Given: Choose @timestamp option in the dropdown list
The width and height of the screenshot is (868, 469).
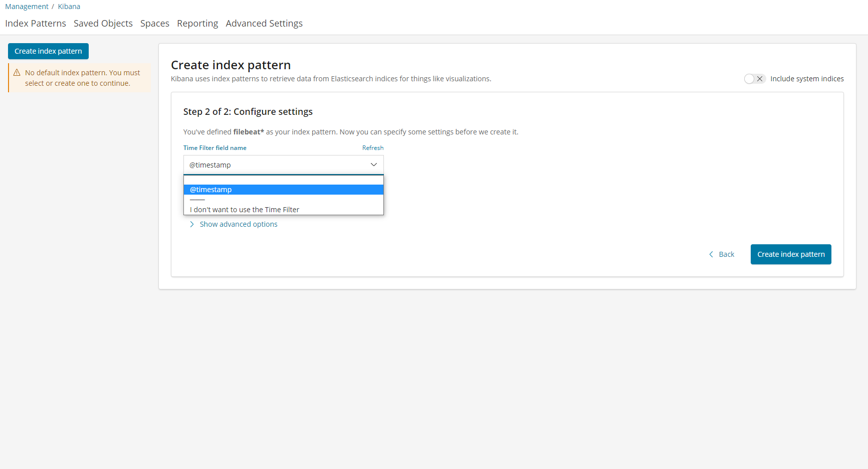Looking at the screenshot, I should pos(284,190).
